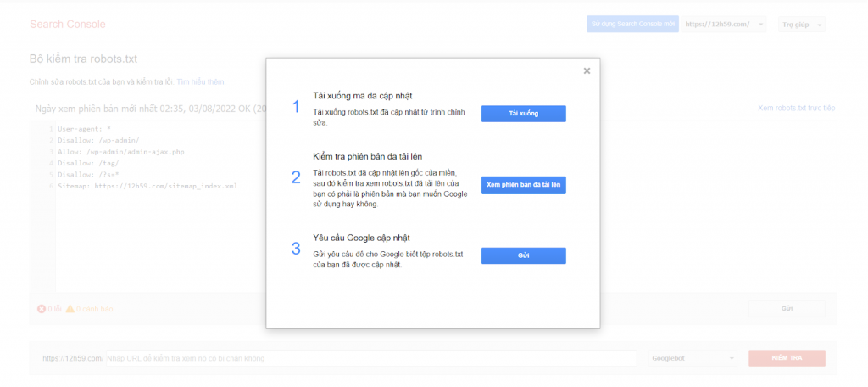The image size is (868, 387).
Task: Click the User-agent: * line
Action: click(x=84, y=129)
